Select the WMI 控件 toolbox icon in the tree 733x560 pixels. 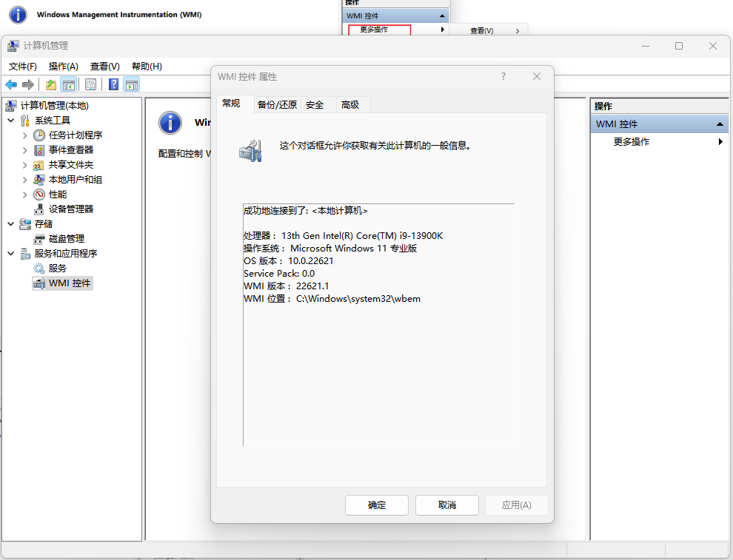coord(39,283)
